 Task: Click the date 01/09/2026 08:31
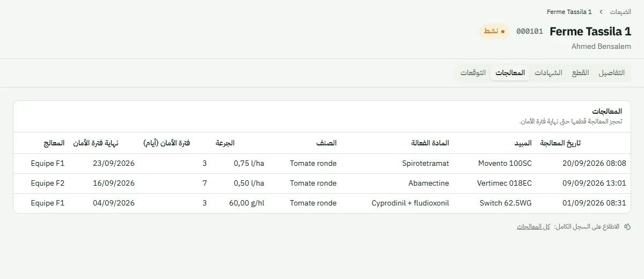click(x=594, y=203)
